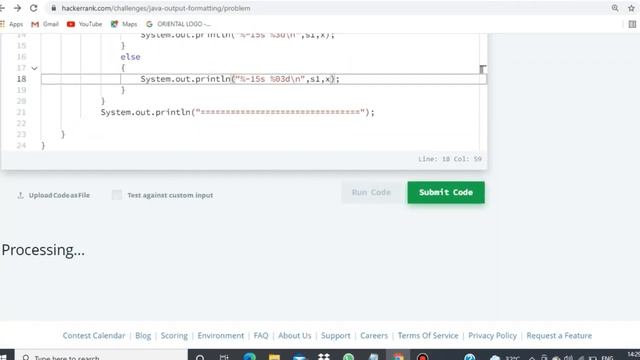Click the Processing... status text
Viewport: 640px width, 360px height.
[43, 250]
